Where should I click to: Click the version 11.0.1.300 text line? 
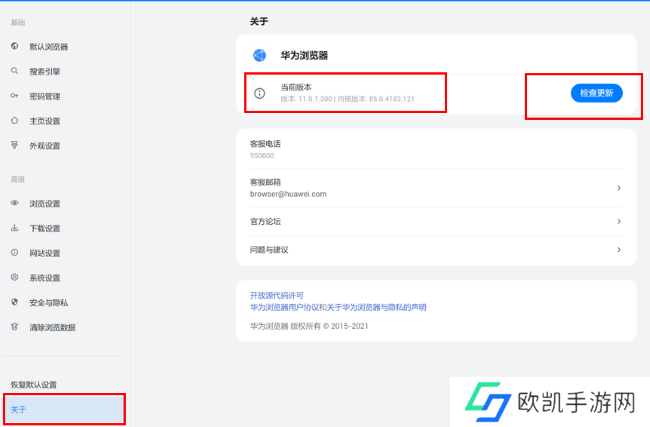click(x=347, y=99)
